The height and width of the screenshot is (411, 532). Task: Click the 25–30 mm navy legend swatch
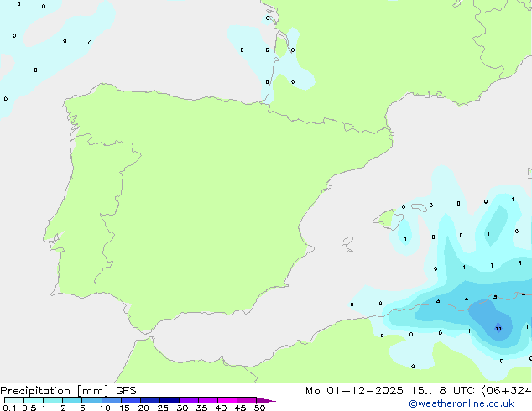pos(169,400)
